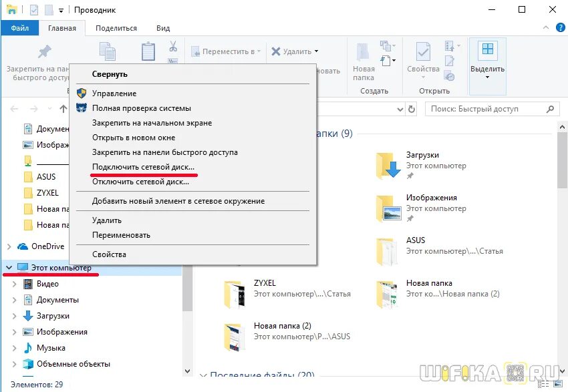Expand the Видео tree item

(x=15, y=283)
